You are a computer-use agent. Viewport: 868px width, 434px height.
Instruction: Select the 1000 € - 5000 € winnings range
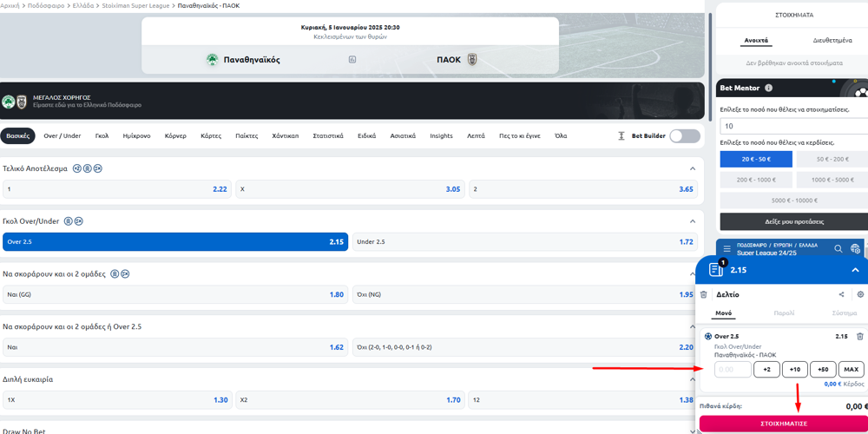(832, 180)
